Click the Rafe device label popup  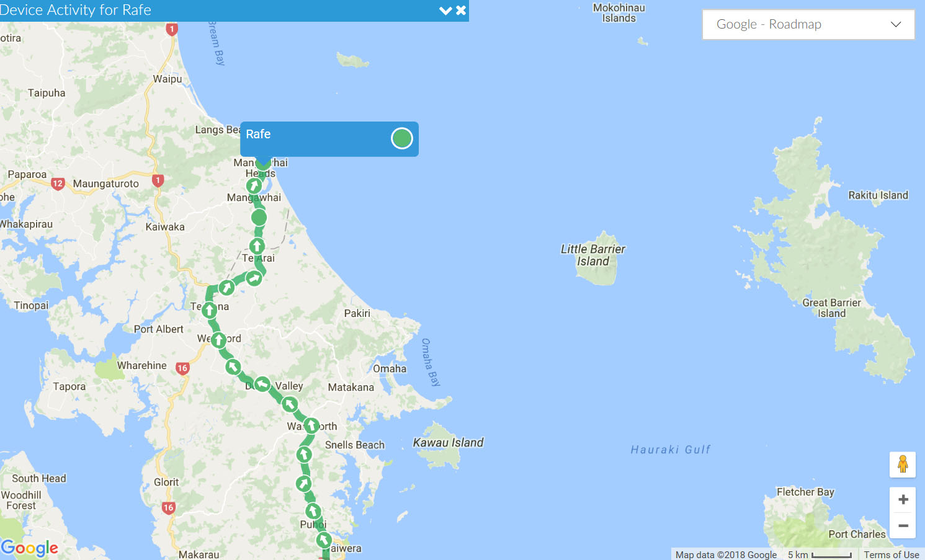329,139
